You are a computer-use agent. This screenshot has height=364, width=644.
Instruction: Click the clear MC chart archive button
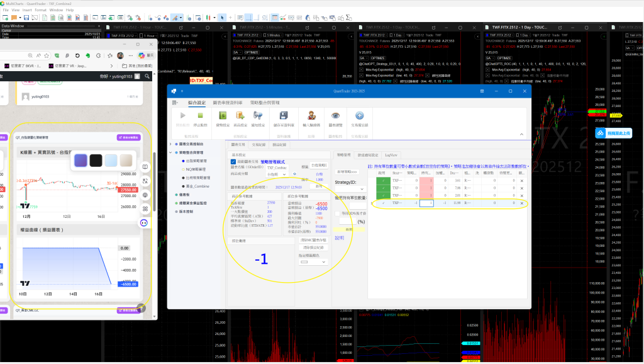(313, 240)
